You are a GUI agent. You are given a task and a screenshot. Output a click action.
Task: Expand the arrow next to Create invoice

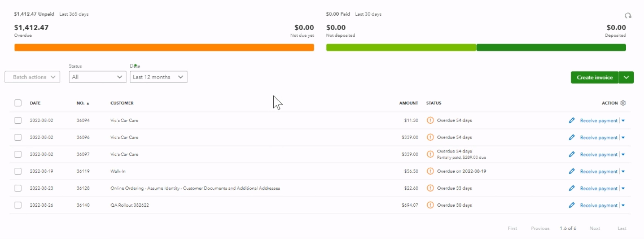pos(626,78)
